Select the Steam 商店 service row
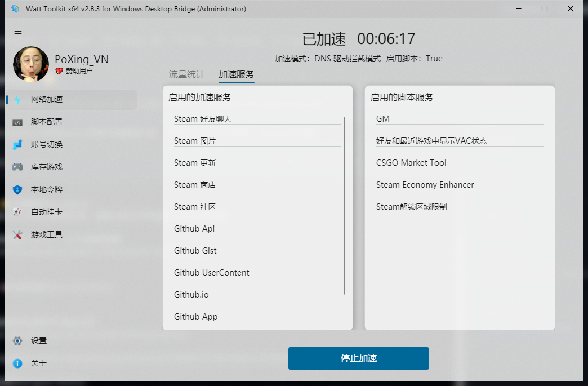588x386 pixels. 257,185
